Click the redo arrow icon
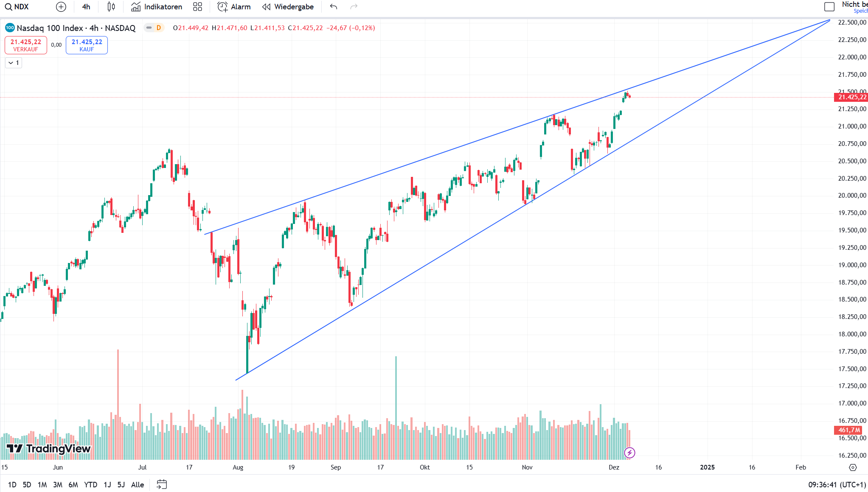 point(354,7)
